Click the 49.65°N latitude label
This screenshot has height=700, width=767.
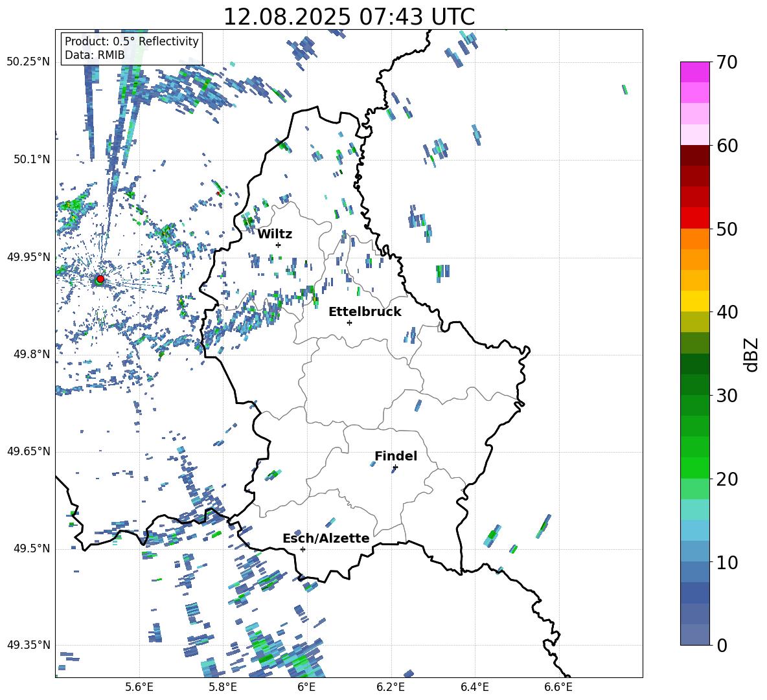[29, 451]
